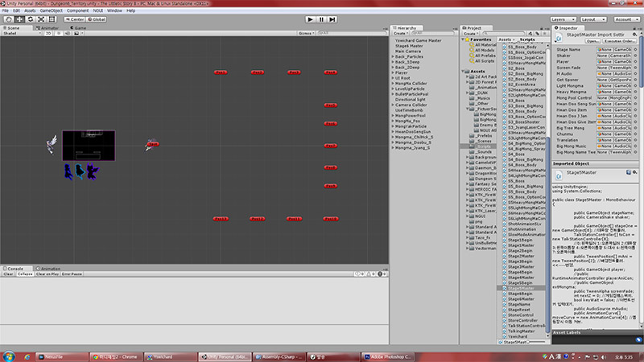The image size is (644, 362).
Task: Open Hierarchy Create dropdown
Action: tap(400, 33)
